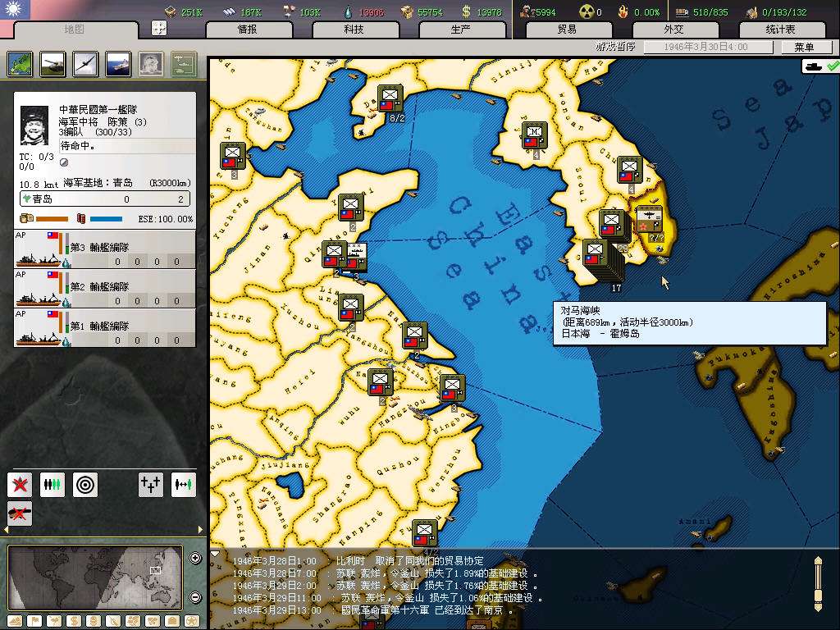Click the three plus signs icon
840x630 pixels.
coord(151,485)
